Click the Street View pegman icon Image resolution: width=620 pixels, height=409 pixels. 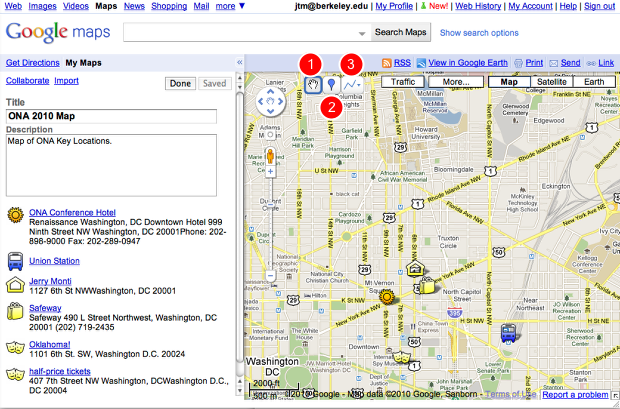tap(270, 156)
